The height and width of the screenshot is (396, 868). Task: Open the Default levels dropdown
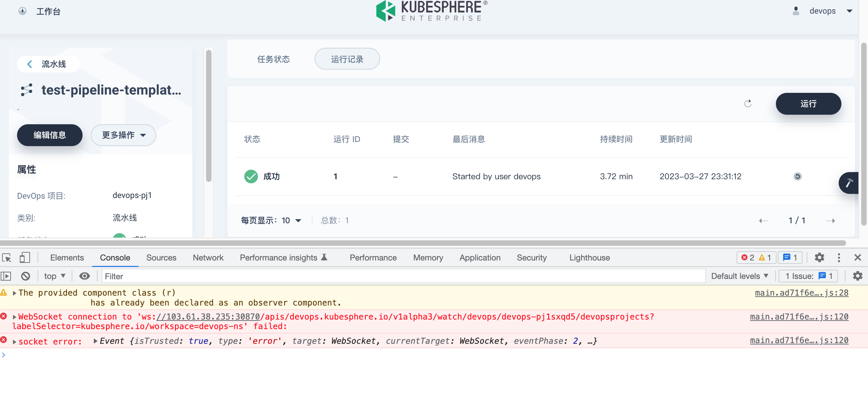(x=740, y=276)
